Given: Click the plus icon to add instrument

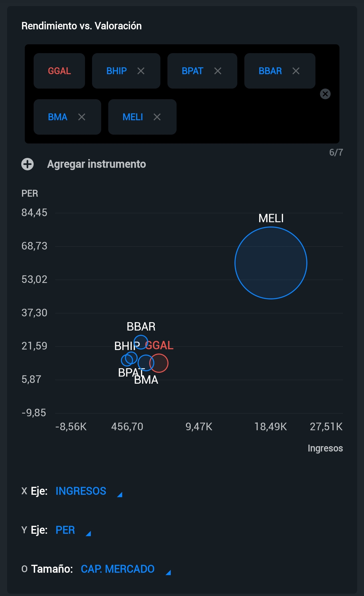Looking at the screenshot, I should pos(28,164).
